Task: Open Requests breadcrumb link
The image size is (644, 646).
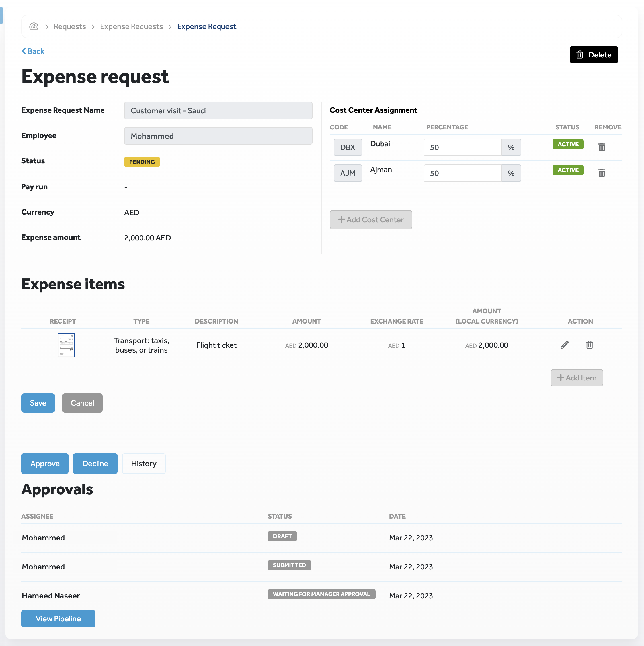Action: 69,26
